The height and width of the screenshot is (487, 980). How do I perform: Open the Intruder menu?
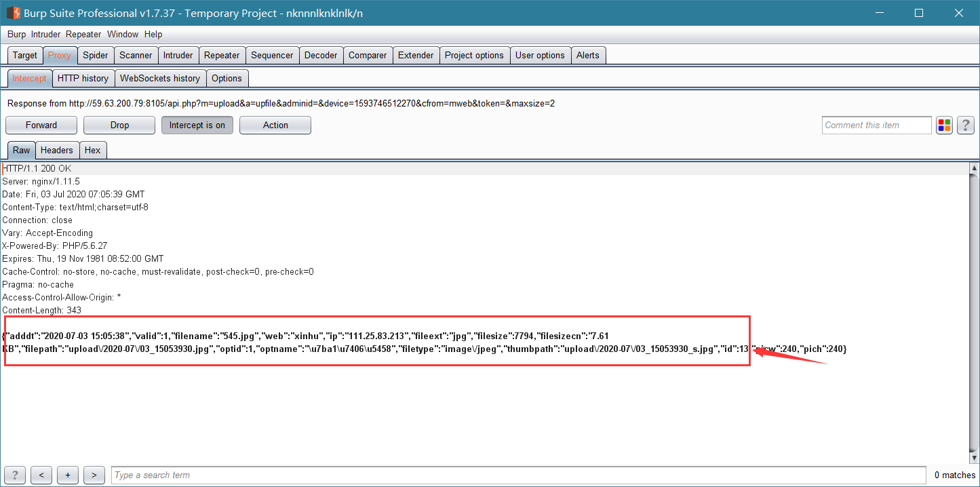pos(45,34)
